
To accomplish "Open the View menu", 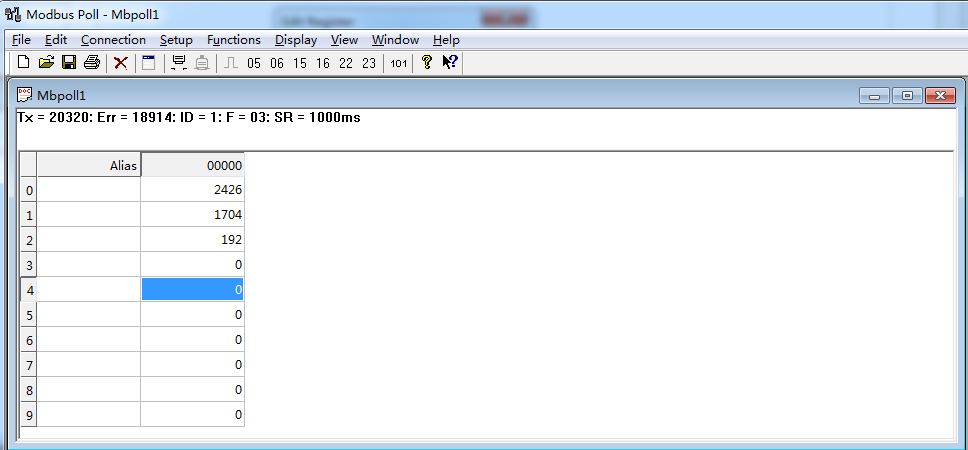I will tap(344, 40).
